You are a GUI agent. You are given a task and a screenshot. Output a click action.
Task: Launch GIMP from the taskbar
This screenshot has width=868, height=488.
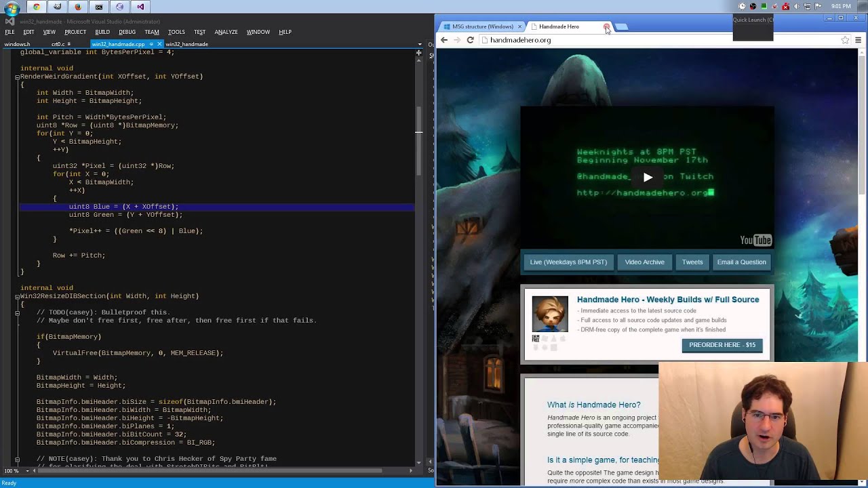click(x=57, y=7)
